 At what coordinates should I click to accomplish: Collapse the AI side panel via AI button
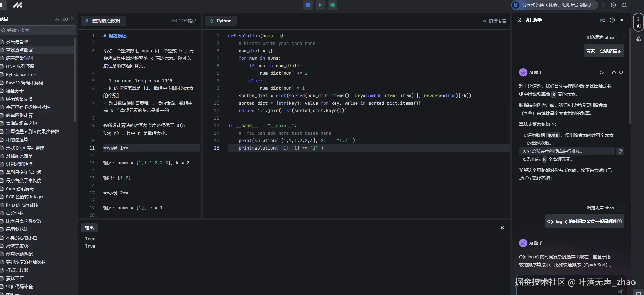tap(638, 22)
